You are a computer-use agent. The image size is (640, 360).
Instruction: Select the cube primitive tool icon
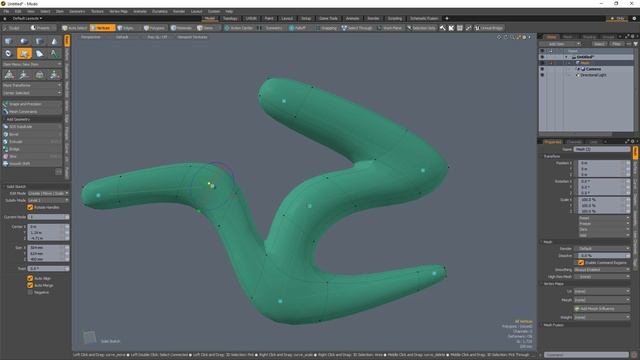click(9, 41)
